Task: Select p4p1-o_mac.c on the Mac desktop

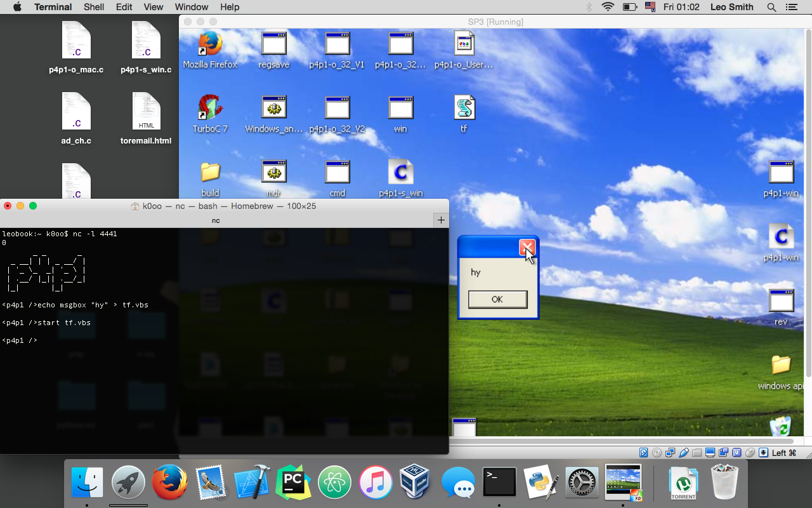Action: point(76,48)
